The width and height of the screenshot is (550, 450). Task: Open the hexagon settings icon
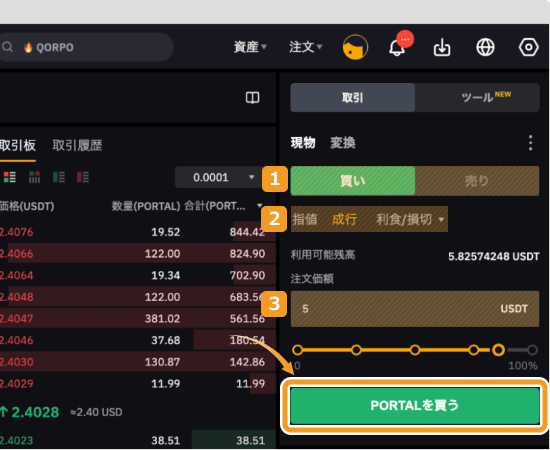point(528,47)
